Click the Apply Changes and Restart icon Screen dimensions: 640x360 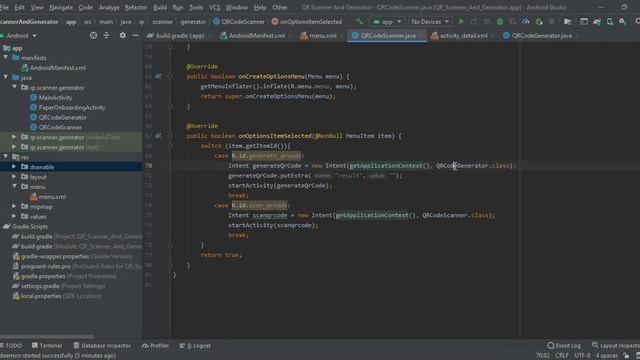coord(474,22)
